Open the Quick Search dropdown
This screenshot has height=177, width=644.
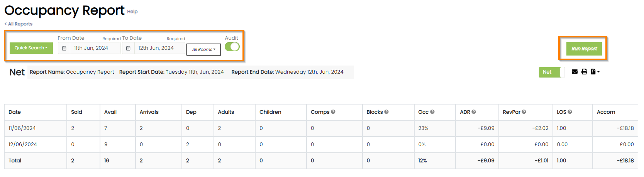(x=31, y=48)
